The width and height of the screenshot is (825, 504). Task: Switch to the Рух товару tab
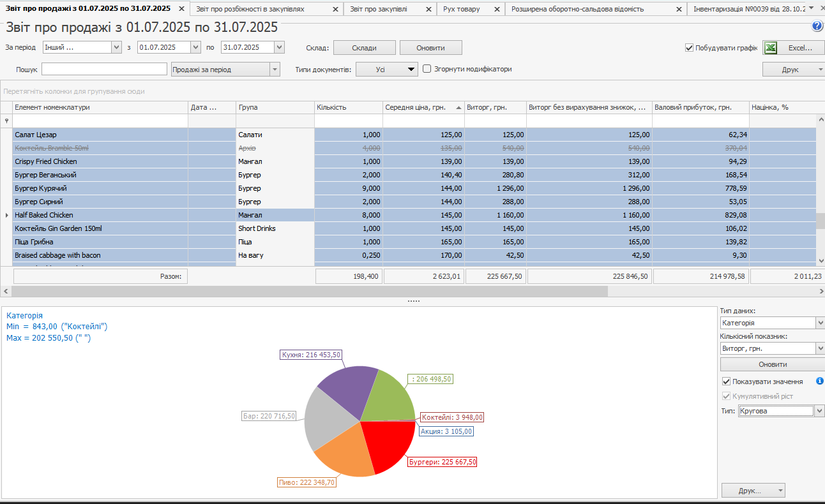[x=462, y=10]
